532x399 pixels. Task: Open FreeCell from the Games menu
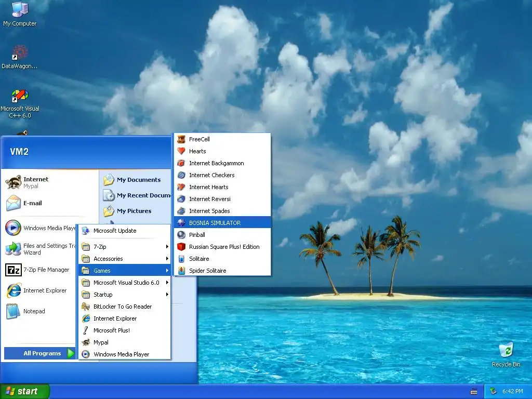point(222,139)
